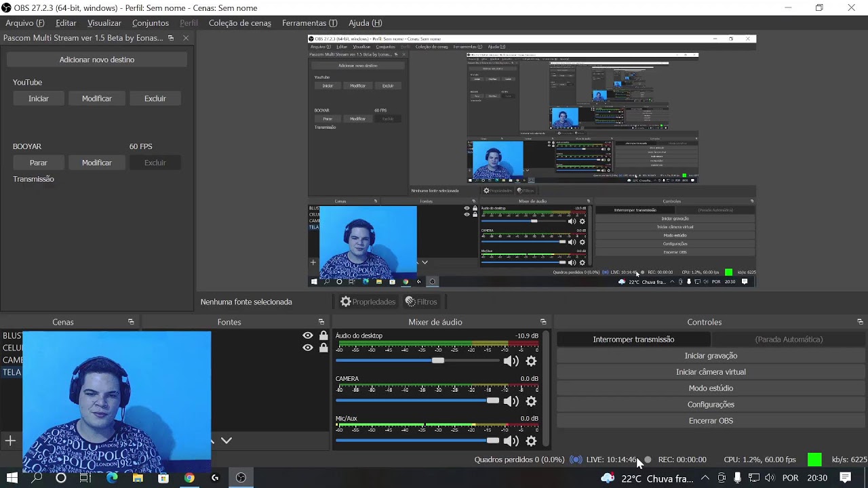Screen dimensions: 868x488
Task: Adjust the Áudio do desktop volume slider
Action: (438, 361)
